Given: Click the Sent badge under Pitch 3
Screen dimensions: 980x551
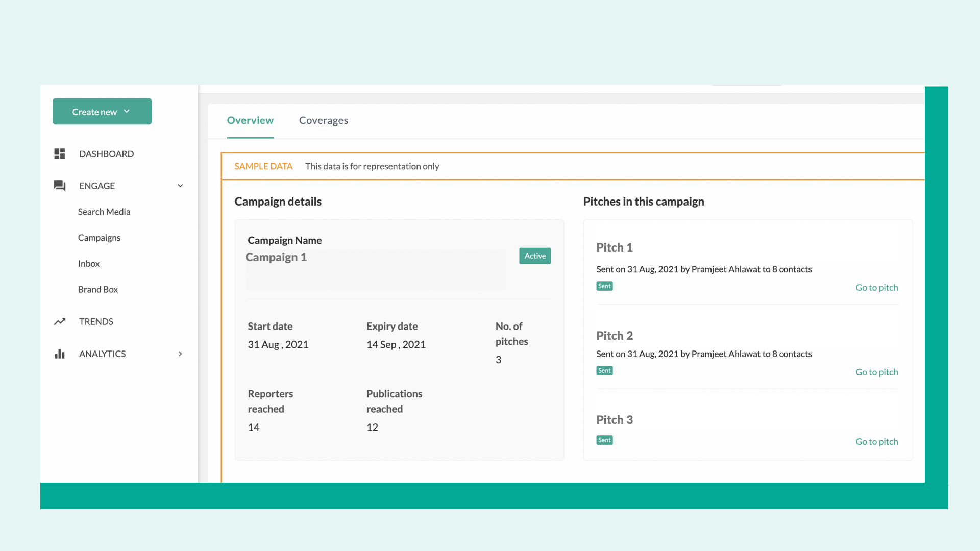Looking at the screenshot, I should 604,440.
